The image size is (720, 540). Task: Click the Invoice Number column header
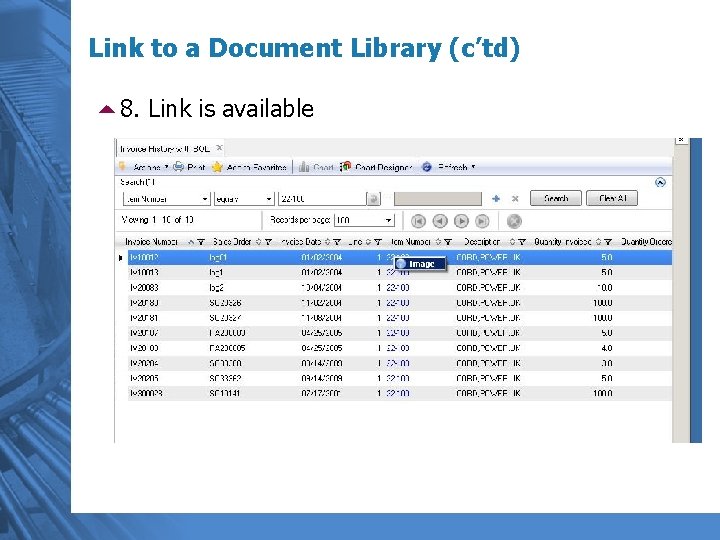(x=152, y=242)
